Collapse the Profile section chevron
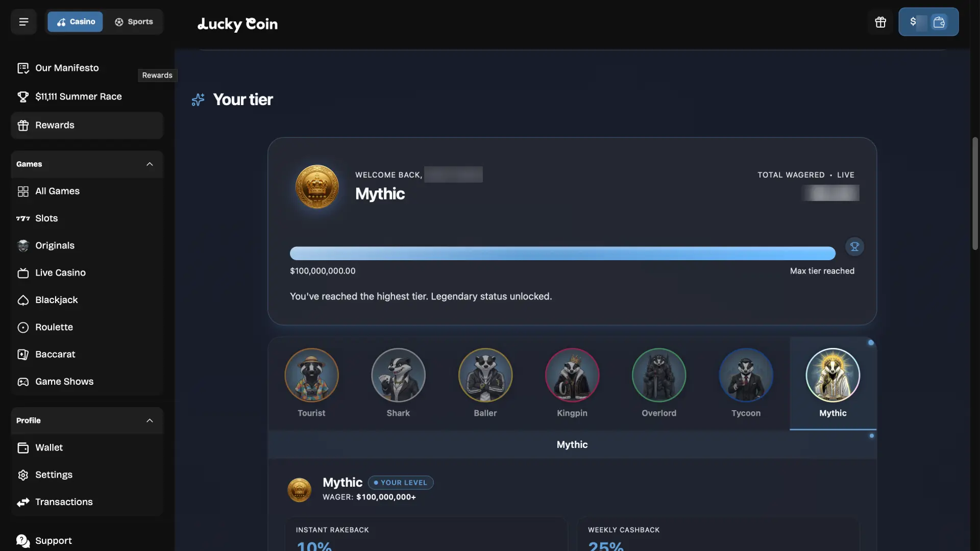 pyautogui.click(x=150, y=421)
